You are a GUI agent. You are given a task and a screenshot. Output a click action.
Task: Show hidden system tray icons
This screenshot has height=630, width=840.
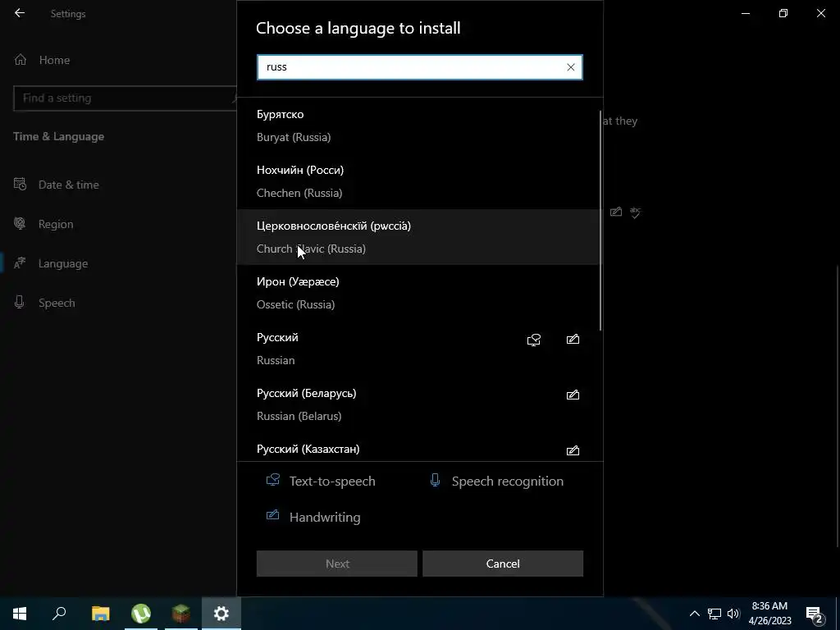(694, 614)
